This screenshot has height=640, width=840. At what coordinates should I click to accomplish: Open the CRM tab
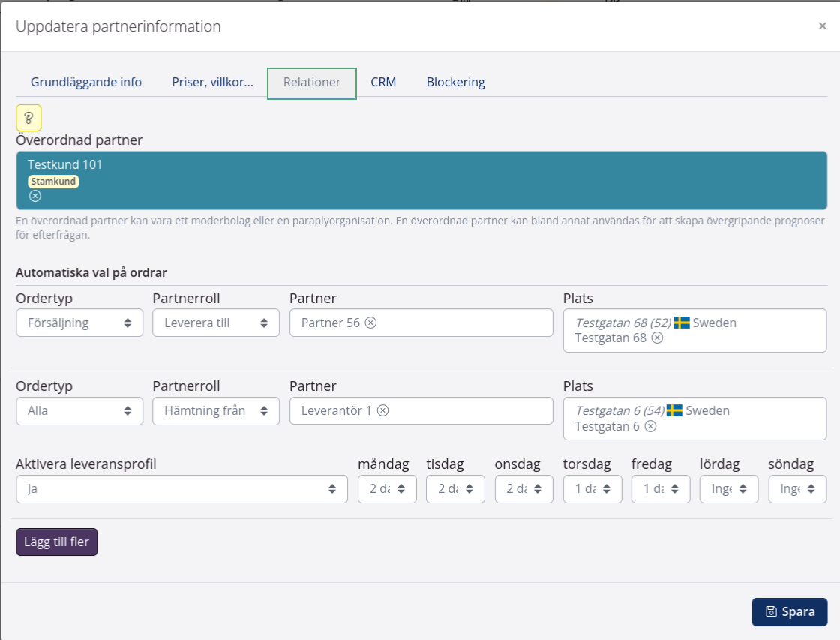(x=383, y=83)
